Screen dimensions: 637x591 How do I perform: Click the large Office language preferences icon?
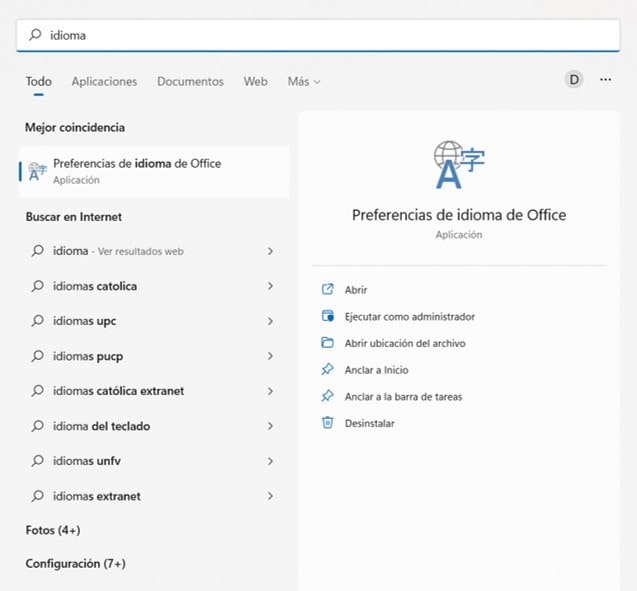[x=458, y=165]
